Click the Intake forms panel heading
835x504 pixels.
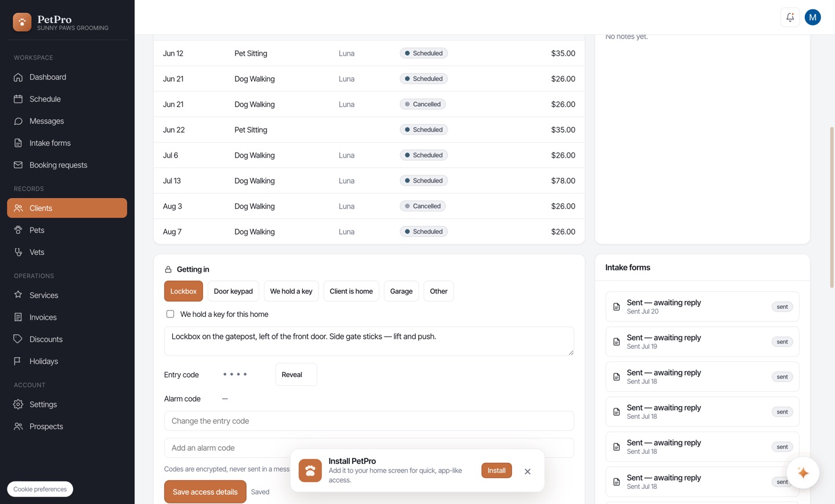coord(627,268)
